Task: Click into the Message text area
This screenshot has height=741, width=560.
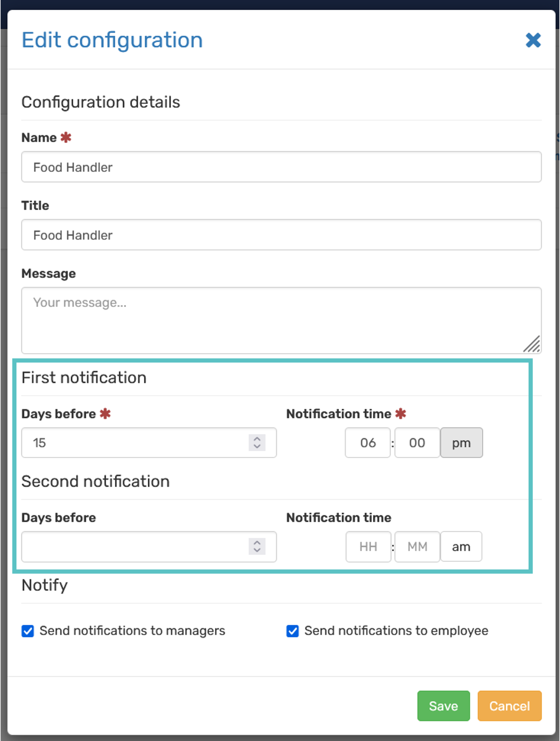Action: [x=281, y=320]
